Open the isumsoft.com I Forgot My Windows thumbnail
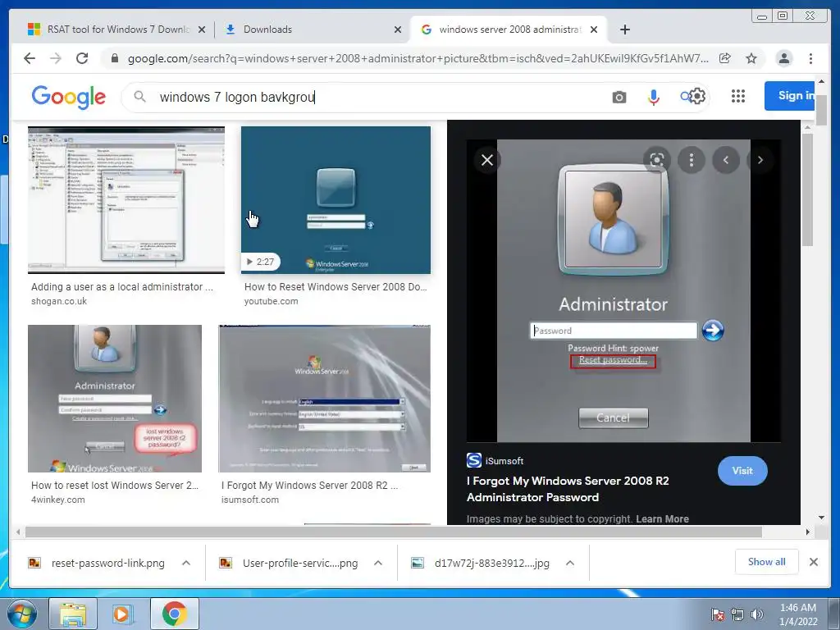Screen dimensions: 840x630 324,399
